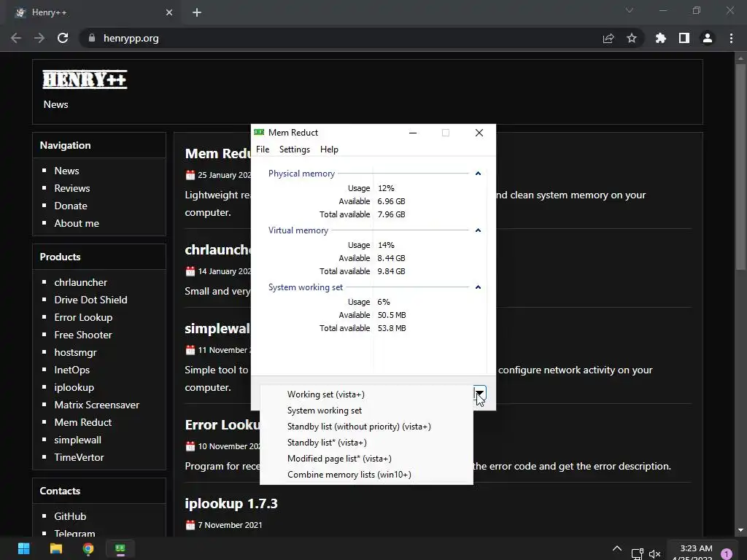
Task: Show hidden tray icons chevron
Action: tap(617, 548)
